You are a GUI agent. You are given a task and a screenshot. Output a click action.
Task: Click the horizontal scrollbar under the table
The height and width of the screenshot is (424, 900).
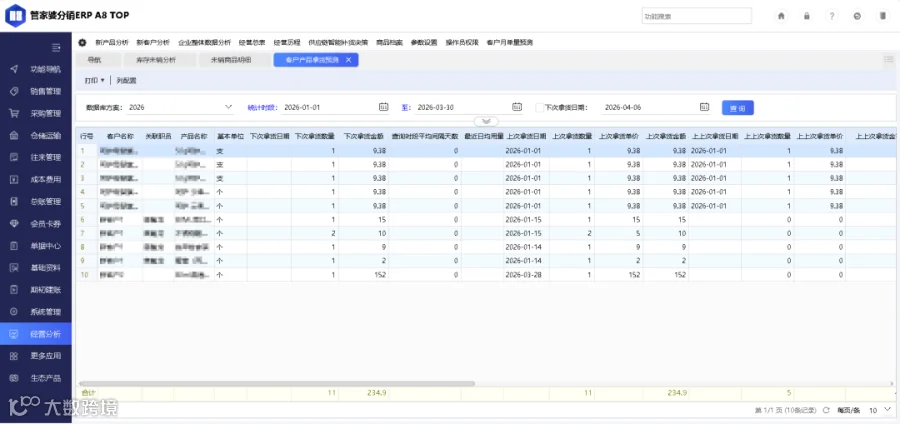tap(277, 383)
